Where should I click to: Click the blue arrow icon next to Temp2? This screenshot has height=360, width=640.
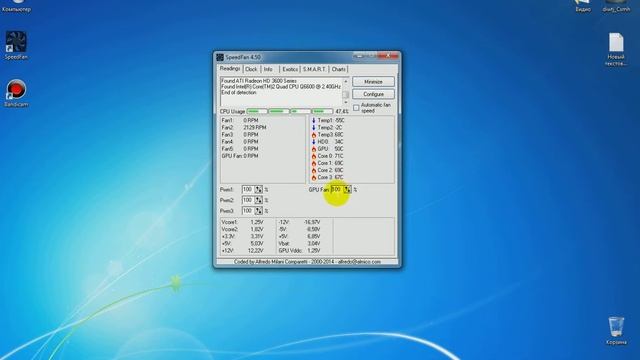[313, 127]
